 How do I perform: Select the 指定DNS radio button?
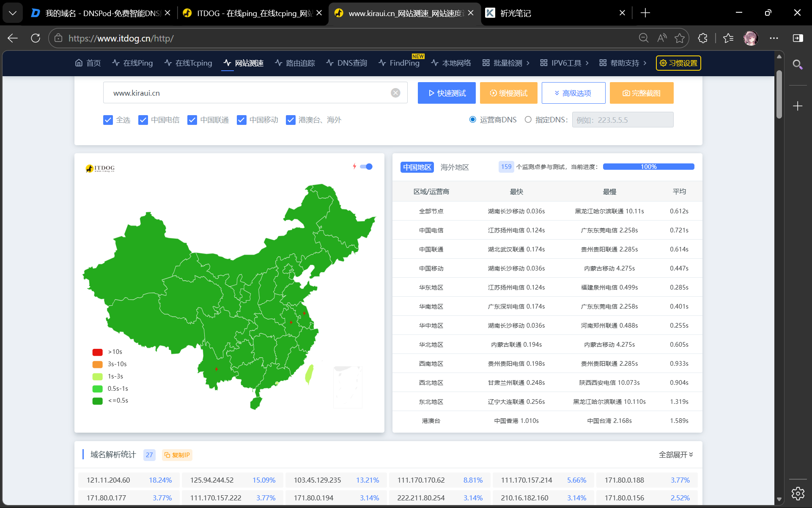(x=528, y=119)
